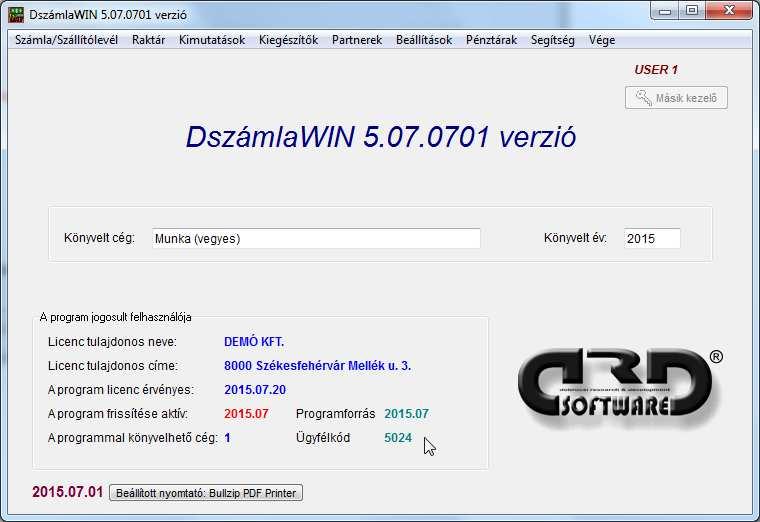Click address 8000 Székesfehérvár Mellék u. 3.
This screenshot has height=522, width=760.
point(317,365)
